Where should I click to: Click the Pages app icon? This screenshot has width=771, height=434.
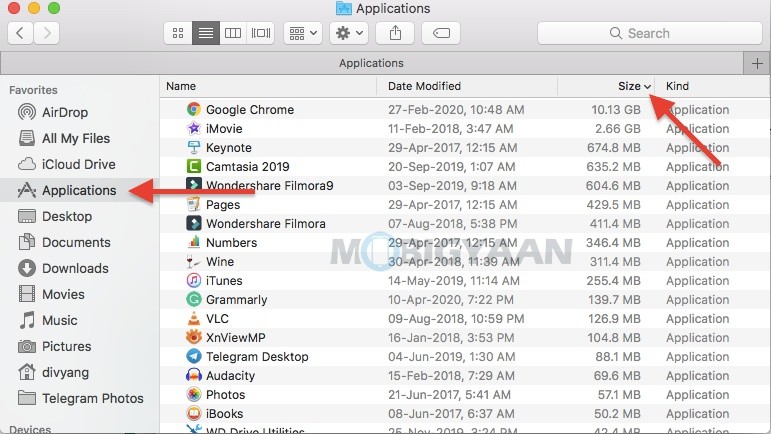click(194, 204)
